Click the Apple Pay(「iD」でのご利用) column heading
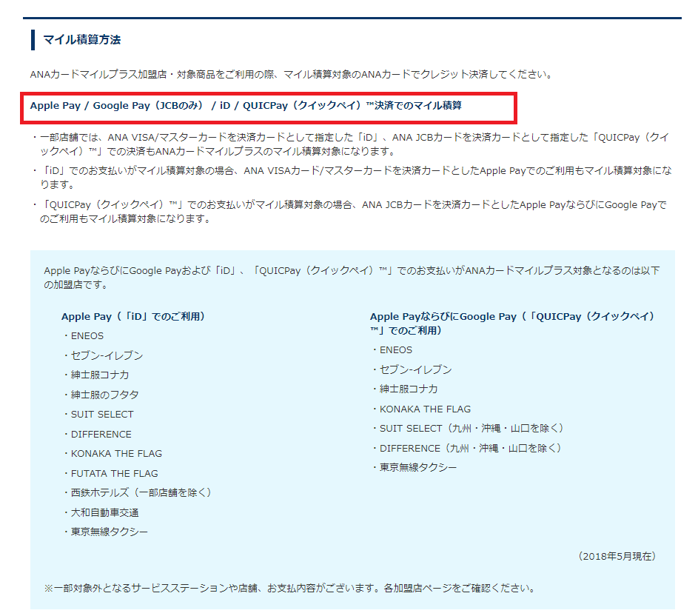This screenshot has width=698, height=616. (x=133, y=316)
